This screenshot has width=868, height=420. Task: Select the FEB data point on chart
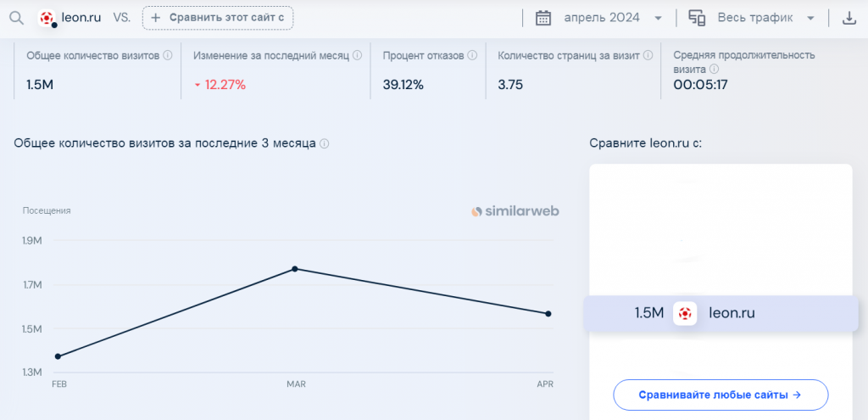tap(58, 356)
